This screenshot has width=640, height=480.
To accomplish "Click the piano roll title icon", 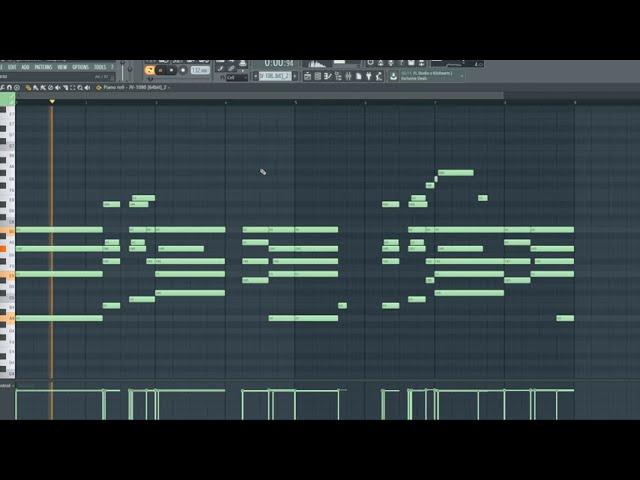I will pyautogui.click(x=98, y=88).
